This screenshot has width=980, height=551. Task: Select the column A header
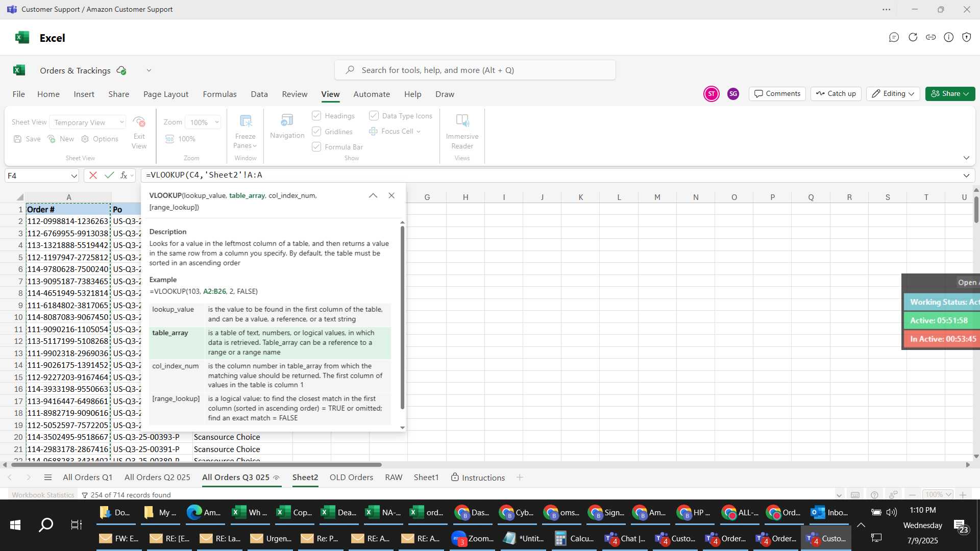68,197
